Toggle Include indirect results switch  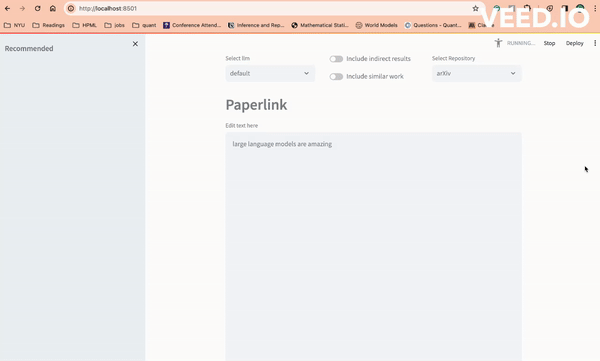coord(336,59)
